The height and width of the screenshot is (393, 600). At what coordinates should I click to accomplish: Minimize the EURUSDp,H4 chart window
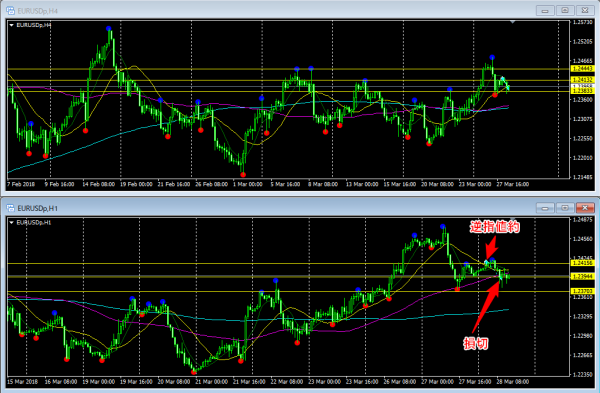point(545,11)
